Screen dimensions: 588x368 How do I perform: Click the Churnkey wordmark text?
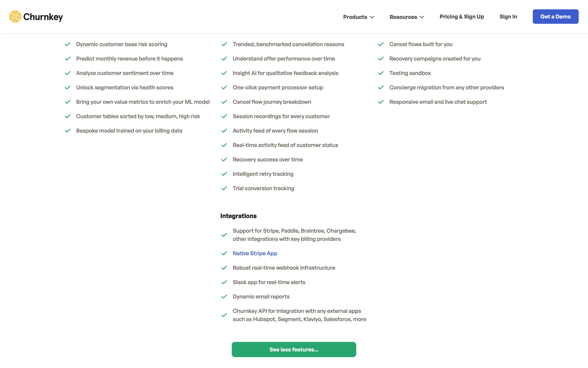[x=43, y=17]
